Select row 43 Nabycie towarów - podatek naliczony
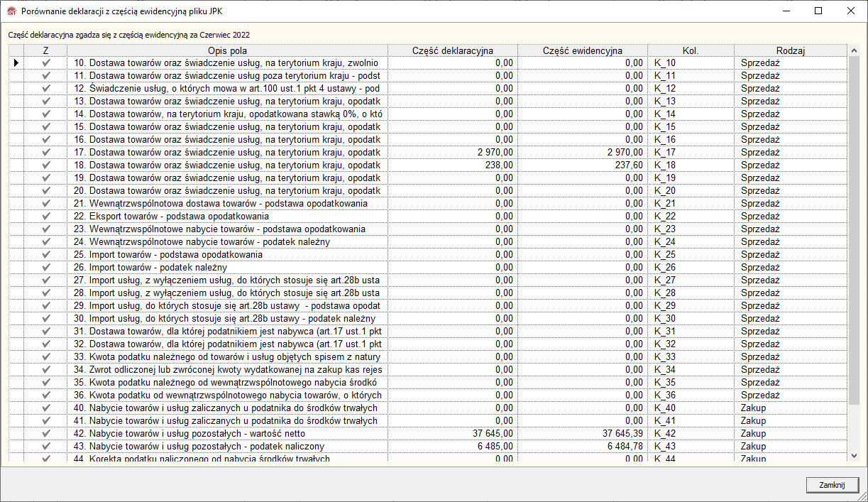This screenshot has width=868, height=502. [228, 447]
